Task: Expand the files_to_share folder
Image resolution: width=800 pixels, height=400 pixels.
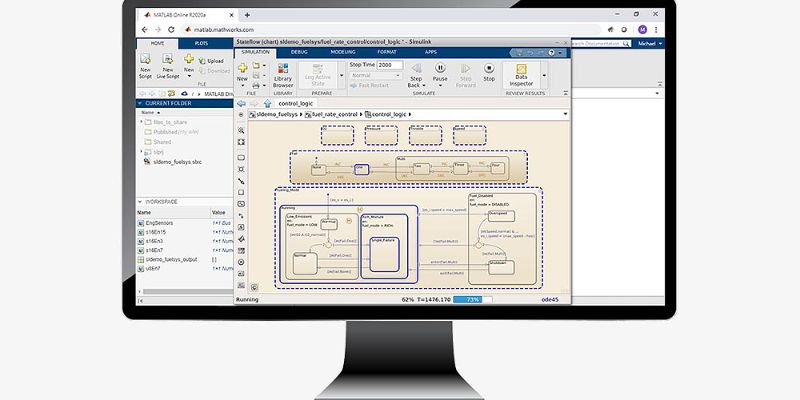Action: [141, 122]
